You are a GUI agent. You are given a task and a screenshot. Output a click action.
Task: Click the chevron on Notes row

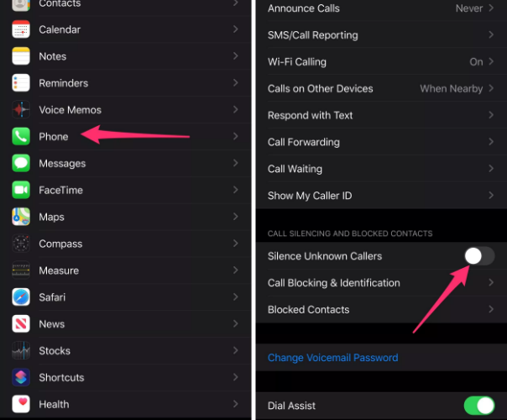coord(236,56)
